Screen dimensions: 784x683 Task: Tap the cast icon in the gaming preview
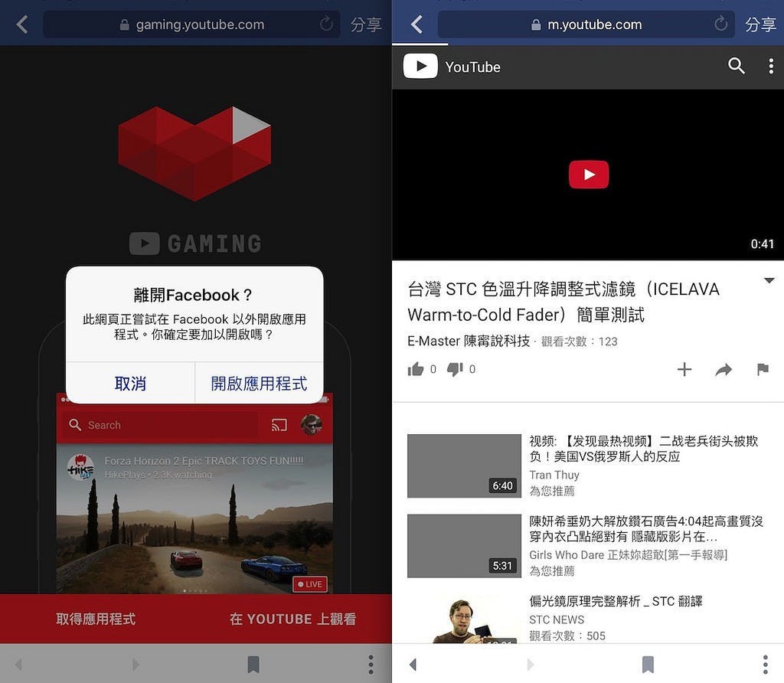click(x=279, y=425)
